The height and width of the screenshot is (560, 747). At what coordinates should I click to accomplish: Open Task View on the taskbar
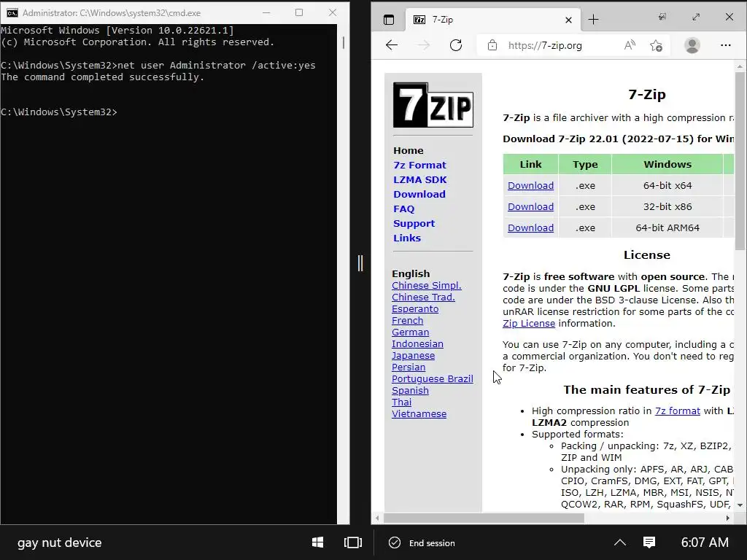click(x=353, y=542)
